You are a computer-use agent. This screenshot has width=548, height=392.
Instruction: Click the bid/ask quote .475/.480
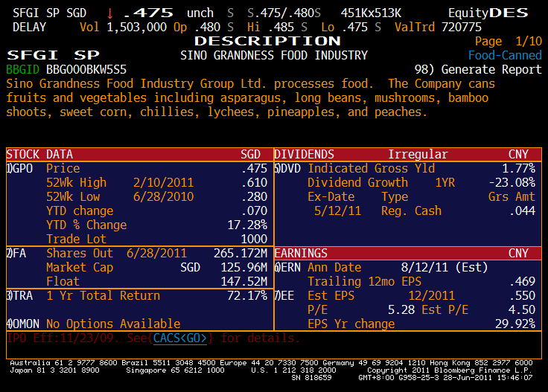284,13
